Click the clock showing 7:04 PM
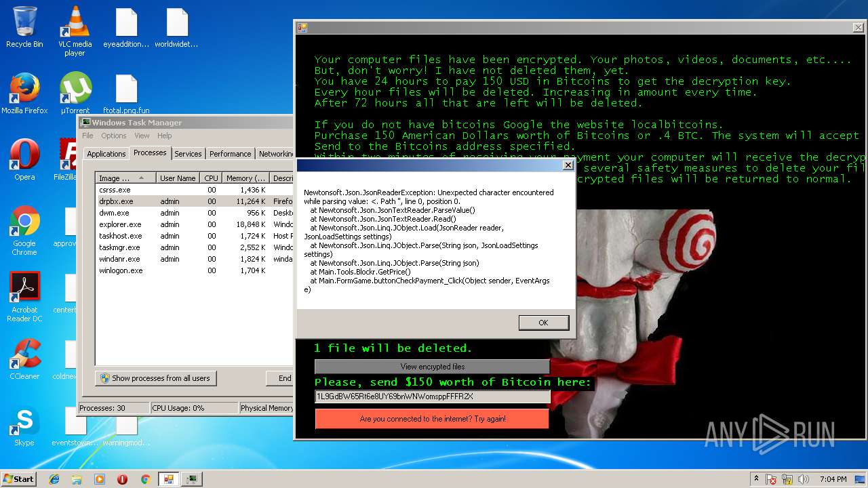Image resolution: width=868 pixels, height=488 pixels. 833,479
